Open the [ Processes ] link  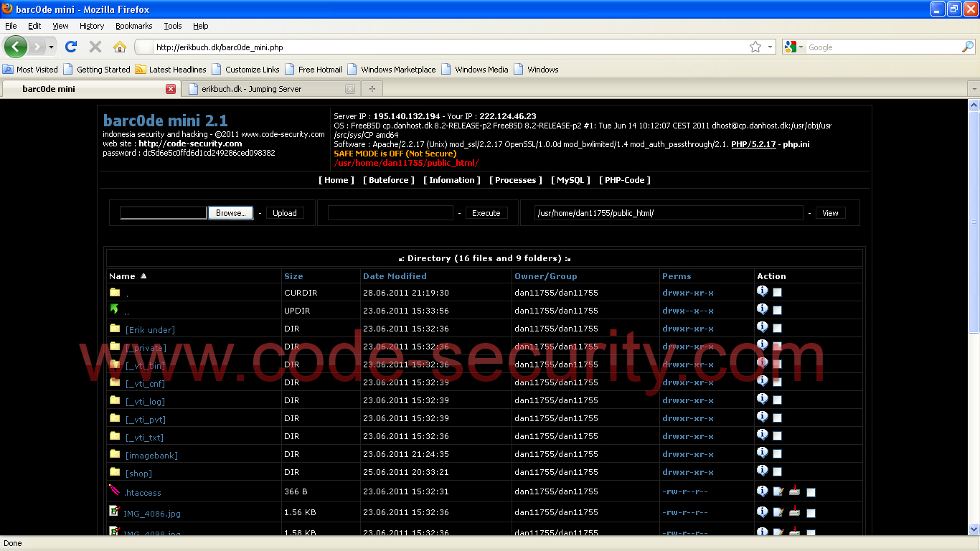tap(515, 180)
